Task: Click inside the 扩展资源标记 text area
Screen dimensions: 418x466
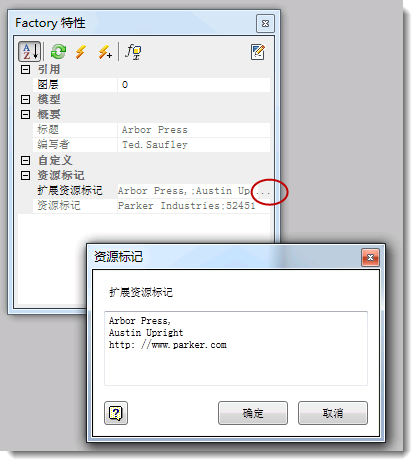Action: coord(236,349)
